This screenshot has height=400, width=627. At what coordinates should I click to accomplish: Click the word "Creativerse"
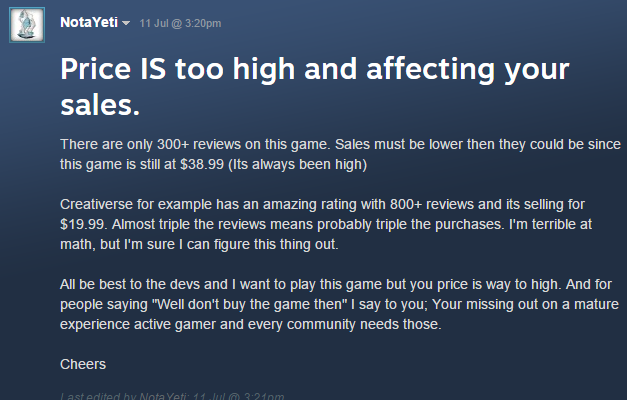[x=97, y=202]
